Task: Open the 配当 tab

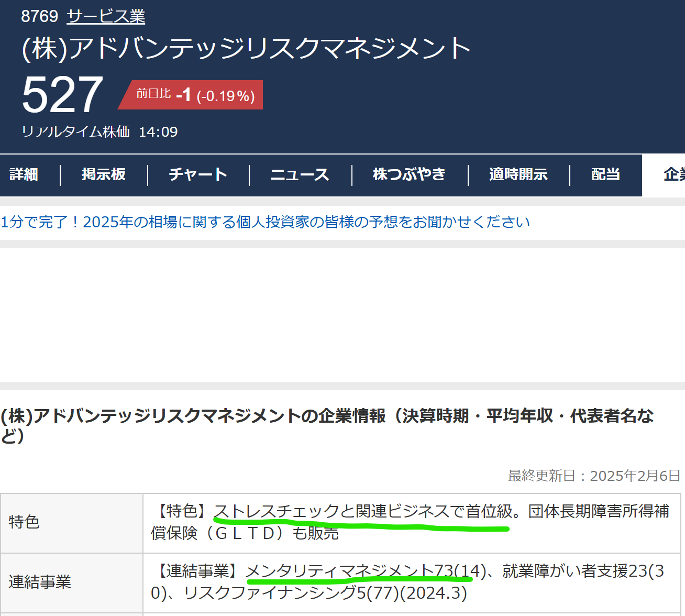Action: point(605,174)
